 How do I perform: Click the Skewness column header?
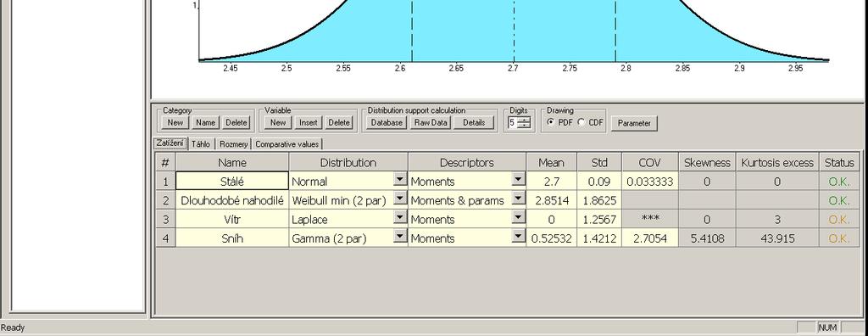point(707,162)
